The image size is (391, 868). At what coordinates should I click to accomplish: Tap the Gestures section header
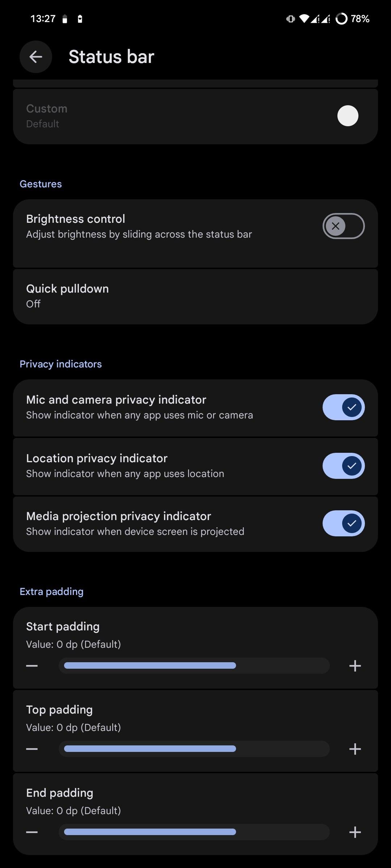tap(41, 184)
